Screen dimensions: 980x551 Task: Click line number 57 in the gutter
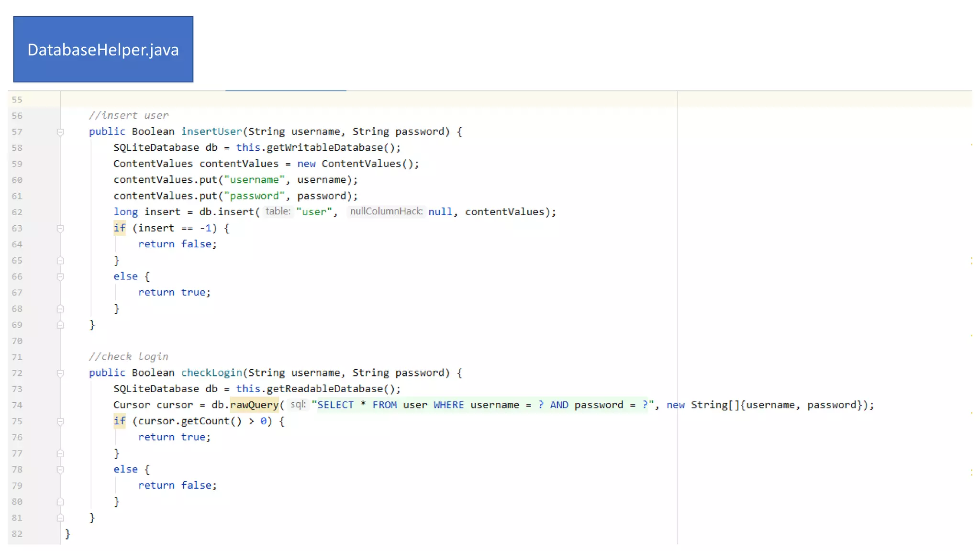coord(17,132)
